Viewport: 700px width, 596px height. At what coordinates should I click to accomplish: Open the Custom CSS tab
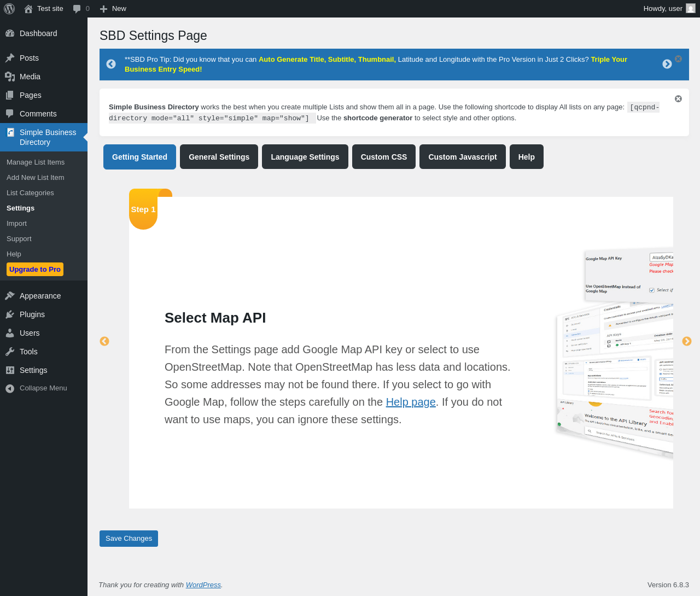[383, 157]
